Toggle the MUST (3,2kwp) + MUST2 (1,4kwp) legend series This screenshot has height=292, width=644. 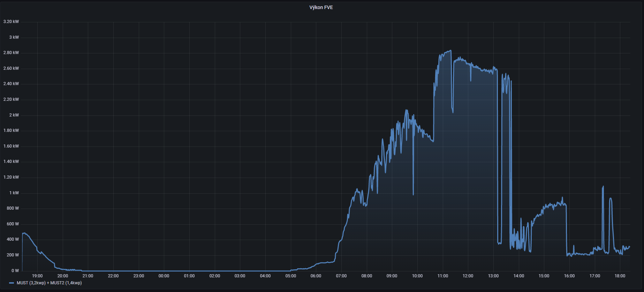(49, 283)
